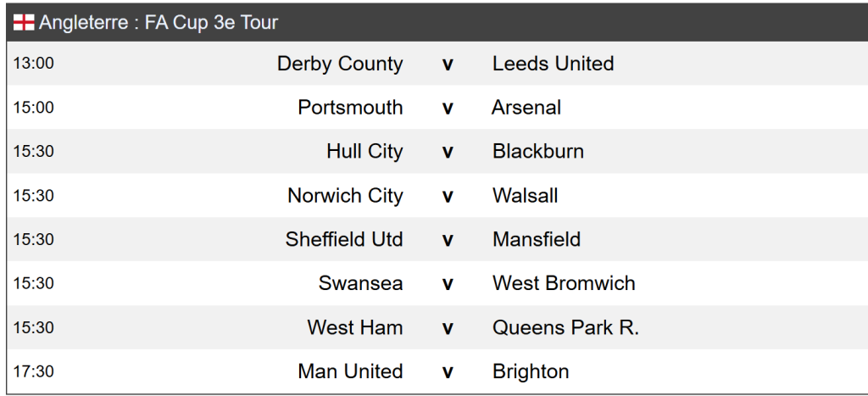Click the 17:30 kickoff time
This screenshot has width=868, height=396.
click(33, 371)
